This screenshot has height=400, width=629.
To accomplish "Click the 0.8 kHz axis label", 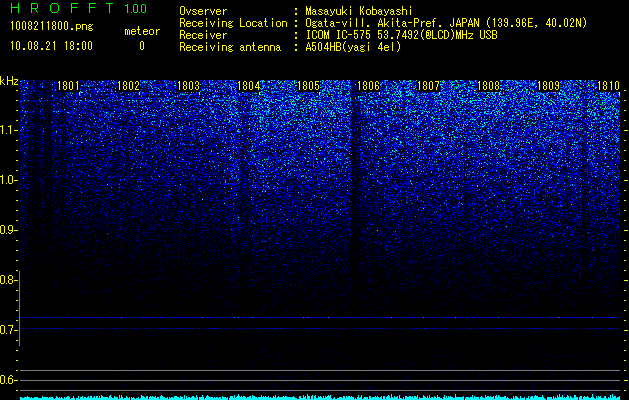I will [7, 280].
